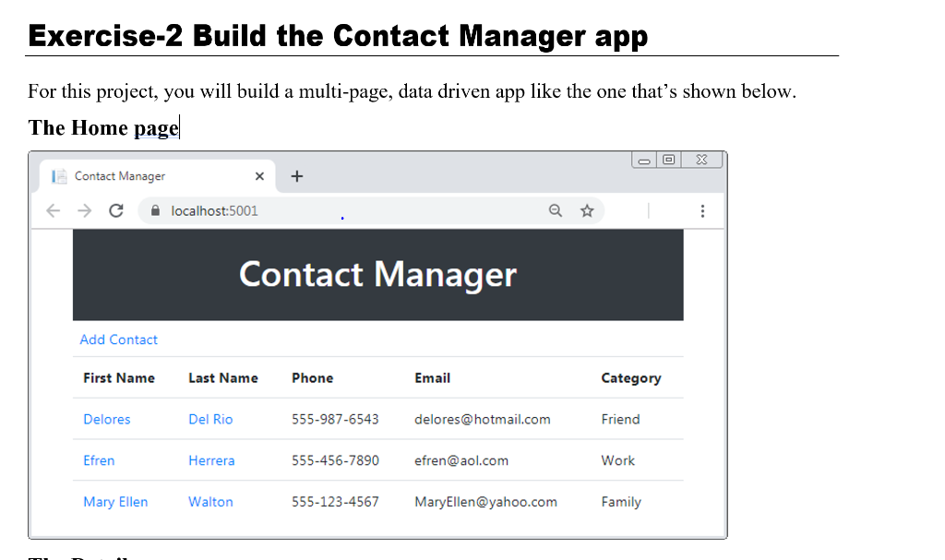The width and height of the screenshot is (945, 560).
Task: Open Efren's contact details
Action: tap(99, 460)
